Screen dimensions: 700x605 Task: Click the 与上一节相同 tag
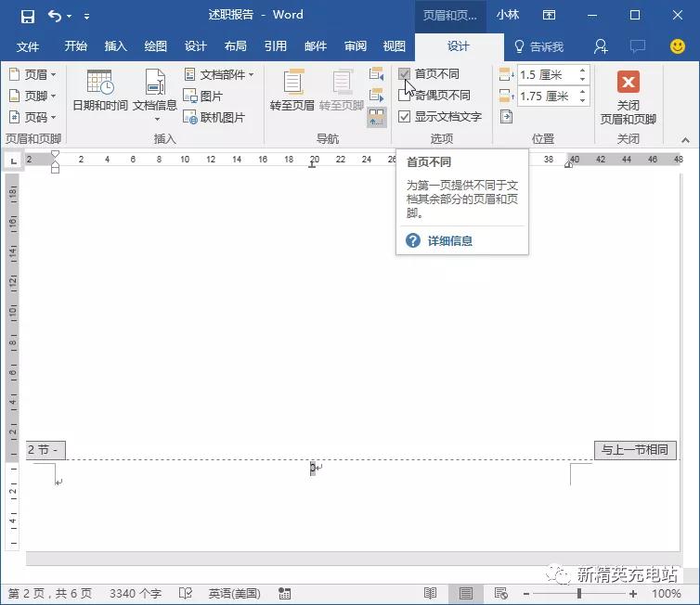point(635,450)
